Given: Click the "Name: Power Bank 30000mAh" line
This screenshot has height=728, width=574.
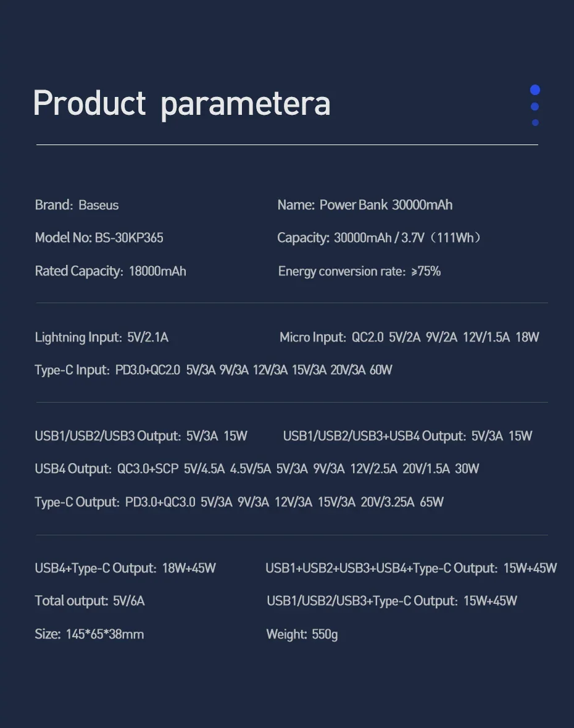Looking at the screenshot, I should point(365,205).
